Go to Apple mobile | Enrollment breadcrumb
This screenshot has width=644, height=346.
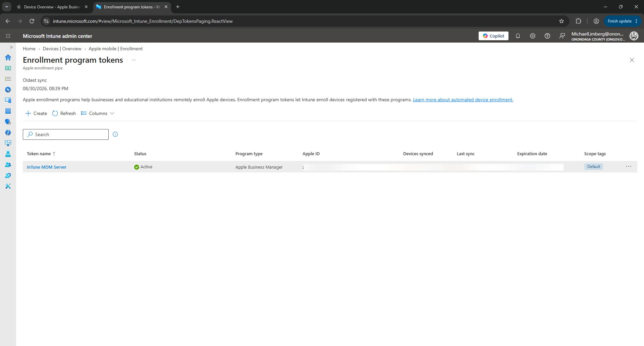click(116, 49)
